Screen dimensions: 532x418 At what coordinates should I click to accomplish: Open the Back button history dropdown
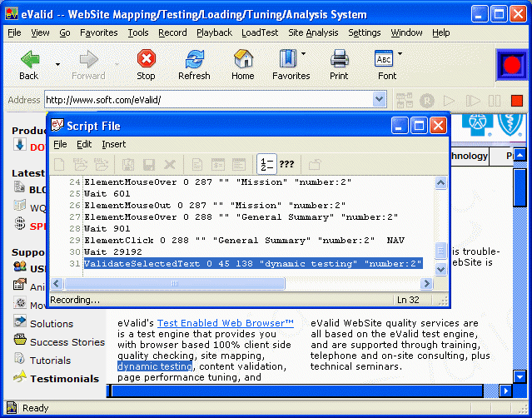pyautogui.click(x=57, y=64)
